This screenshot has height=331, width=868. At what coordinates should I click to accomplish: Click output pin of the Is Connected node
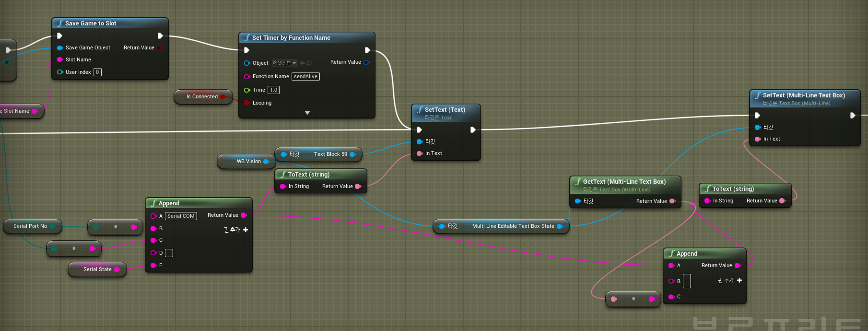(x=223, y=97)
